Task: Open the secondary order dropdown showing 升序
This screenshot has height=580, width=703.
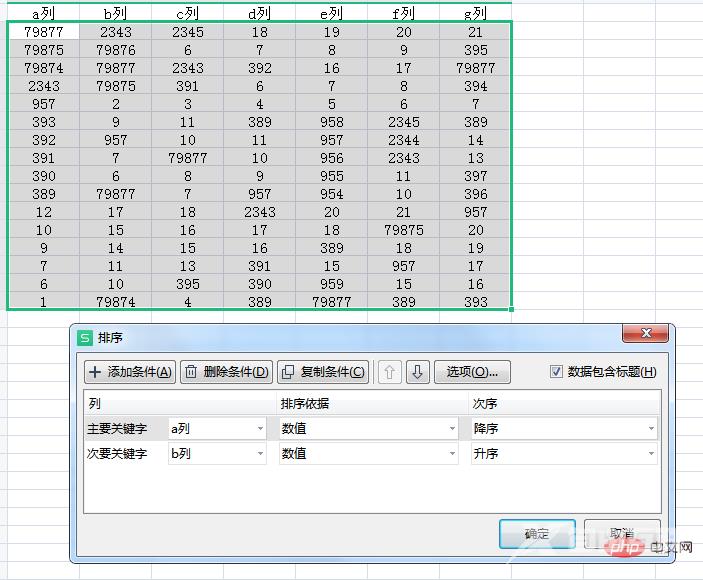Action: [x=564, y=454]
